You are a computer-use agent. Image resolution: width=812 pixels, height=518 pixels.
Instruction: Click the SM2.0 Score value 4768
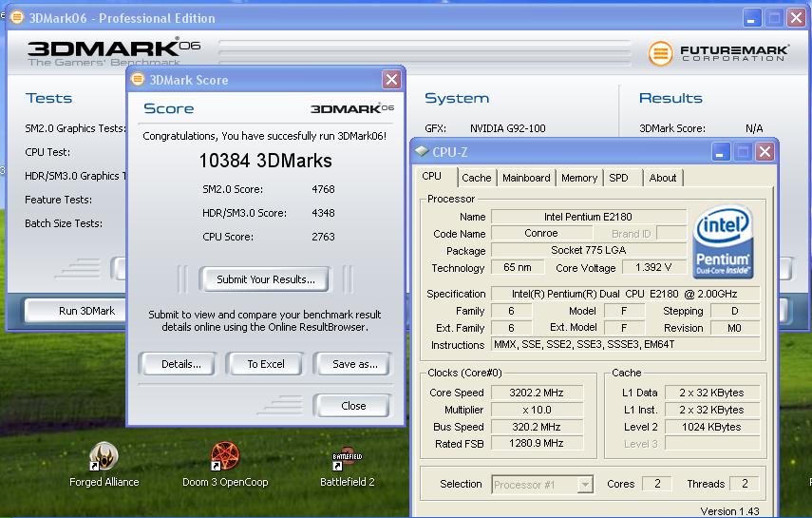click(323, 189)
